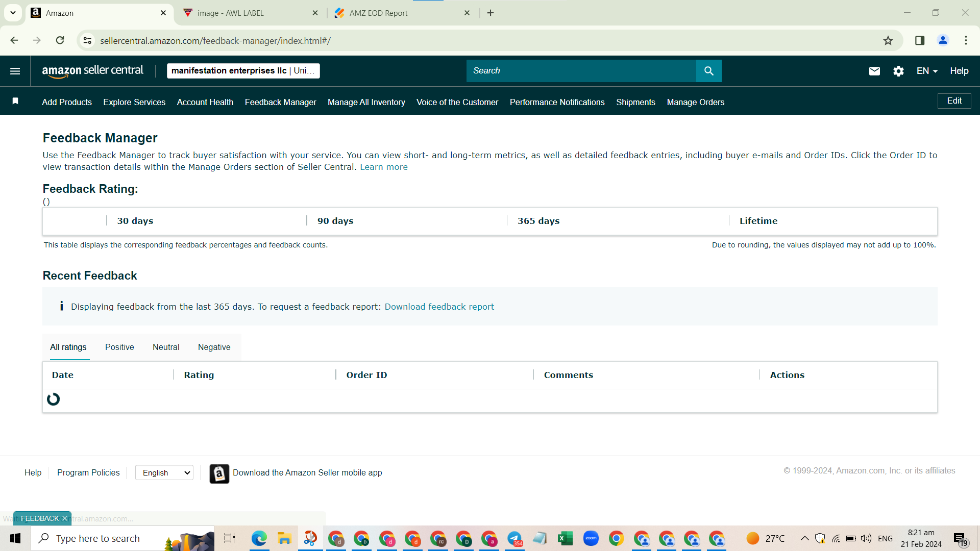Follow the Learn more link

pyautogui.click(x=384, y=167)
